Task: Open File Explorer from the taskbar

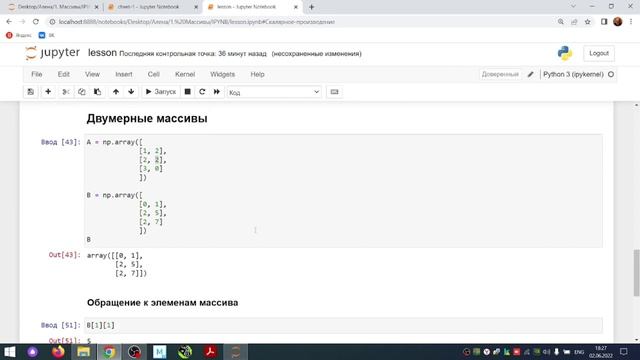Action: (x=83, y=352)
